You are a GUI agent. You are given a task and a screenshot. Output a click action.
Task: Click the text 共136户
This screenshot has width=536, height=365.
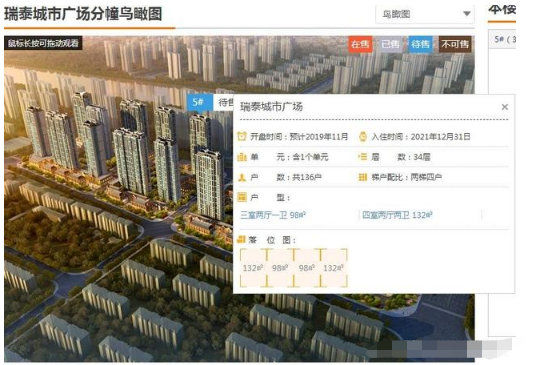pos(307,177)
